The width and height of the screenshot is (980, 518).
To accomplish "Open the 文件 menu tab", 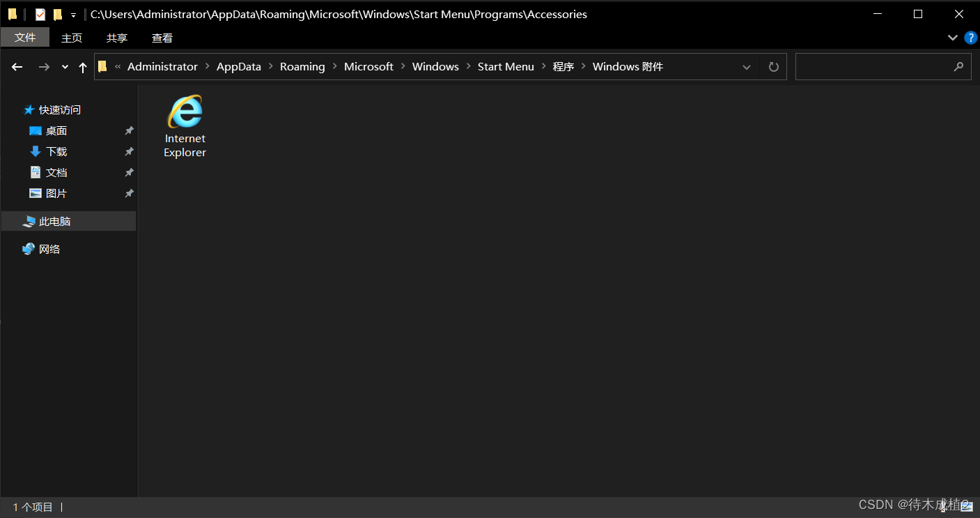I will tap(25, 38).
